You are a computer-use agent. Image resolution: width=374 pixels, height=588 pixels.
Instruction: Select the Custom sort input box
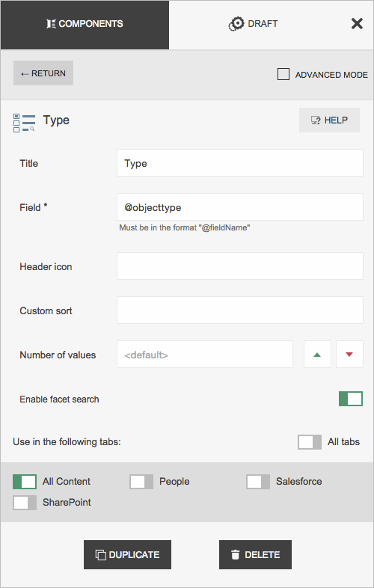pyautogui.click(x=239, y=310)
